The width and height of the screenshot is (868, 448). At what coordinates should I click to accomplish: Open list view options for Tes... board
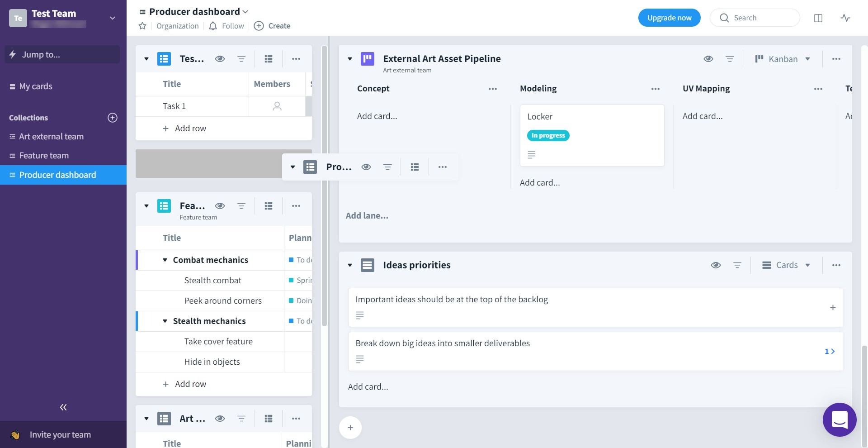[269, 59]
